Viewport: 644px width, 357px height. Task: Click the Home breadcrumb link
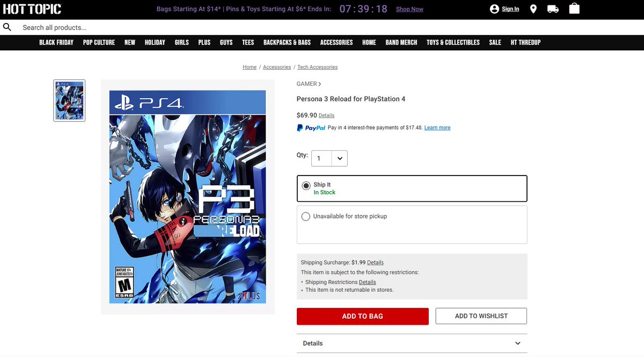coord(250,67)
